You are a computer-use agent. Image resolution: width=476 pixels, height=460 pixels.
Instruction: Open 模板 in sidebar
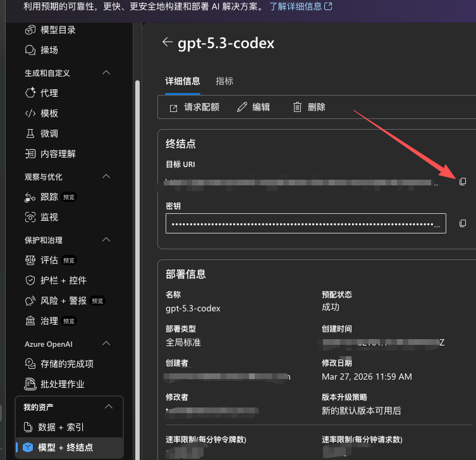(x=49, y=113)
